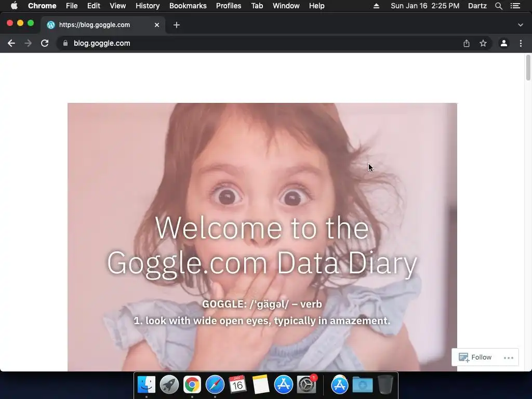
Task: Open the Chrome application menu
Action: (42, 6)
